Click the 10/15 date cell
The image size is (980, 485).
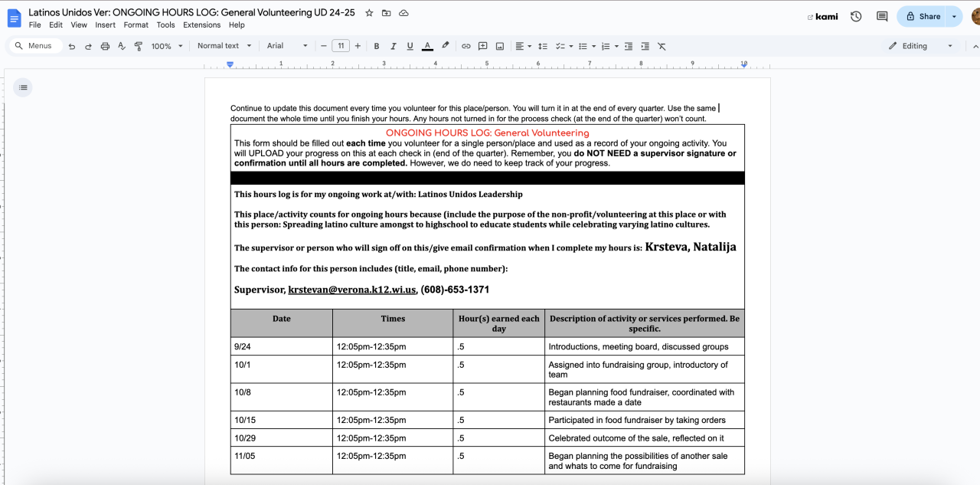coord(282,420)
